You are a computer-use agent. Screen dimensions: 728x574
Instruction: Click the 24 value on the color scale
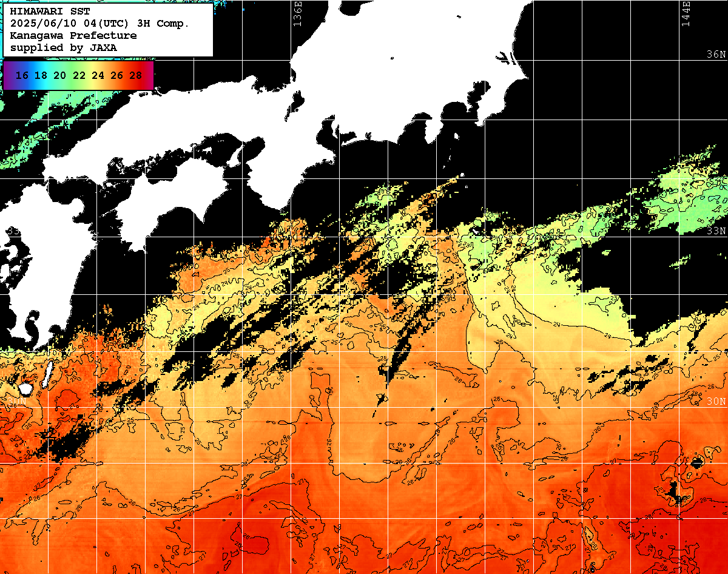point(98,75)
